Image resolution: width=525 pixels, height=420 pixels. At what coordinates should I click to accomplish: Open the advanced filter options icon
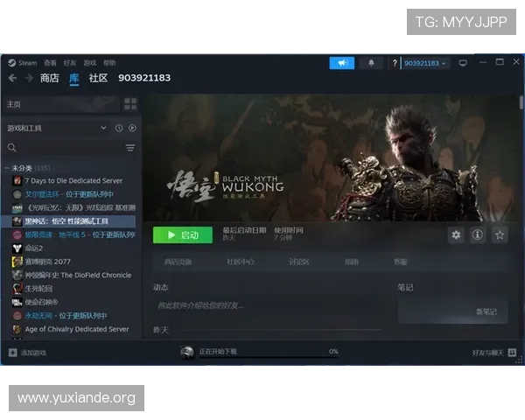pos(130,148)
